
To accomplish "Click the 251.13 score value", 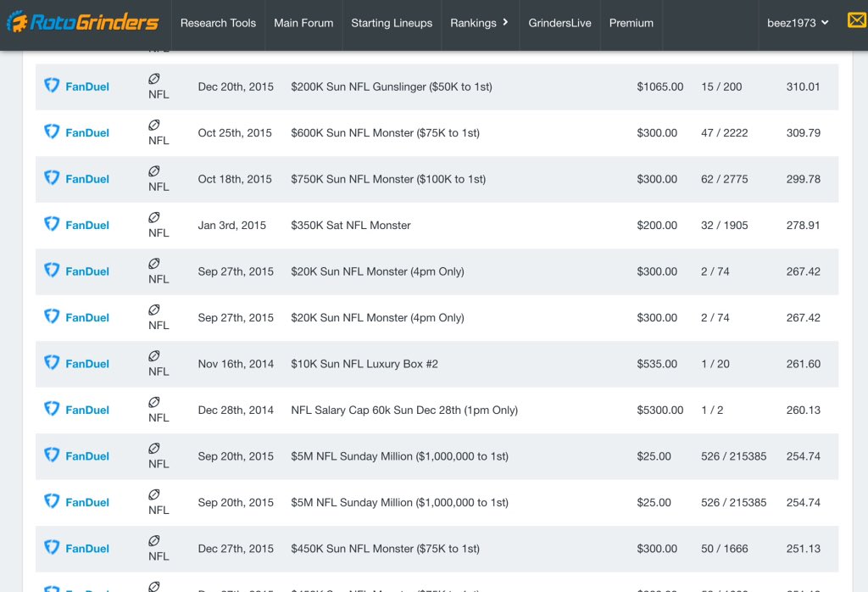I will point(804,549).
